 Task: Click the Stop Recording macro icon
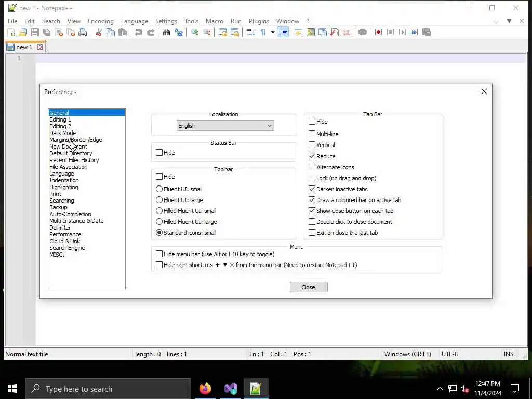click(x=390, y=32)
